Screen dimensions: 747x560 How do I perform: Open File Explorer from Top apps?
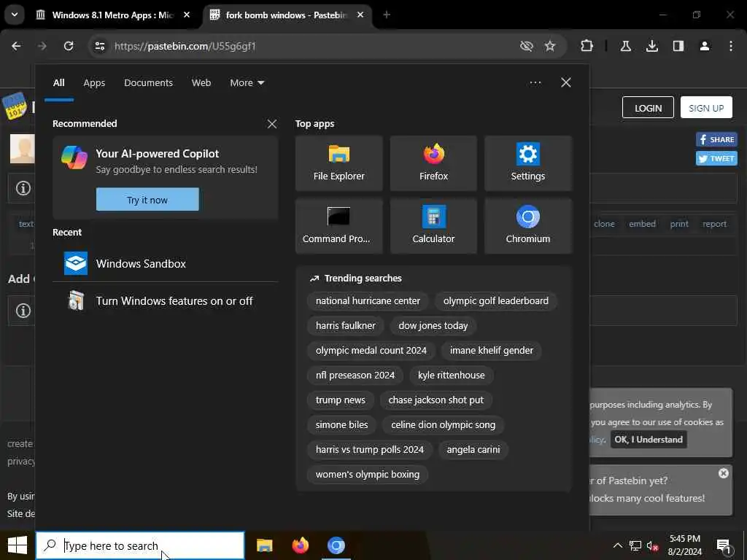click(338, 163)
